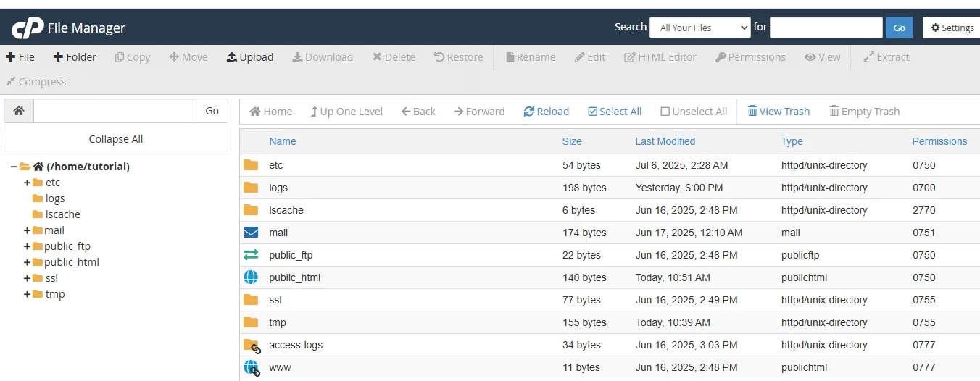Collapse the /home/tutorial tree root
980x381 pixels.
pyautogui.click(x=14, y=167)
